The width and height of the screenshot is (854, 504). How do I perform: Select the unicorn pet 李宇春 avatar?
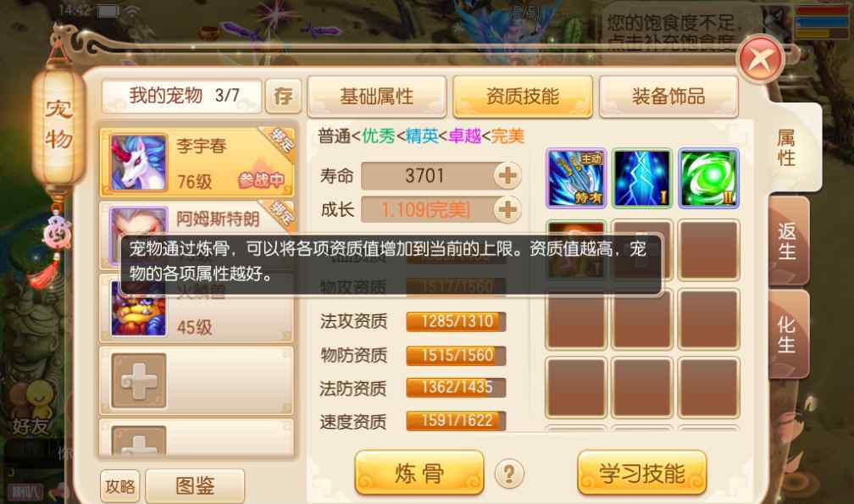pos(138,163)
